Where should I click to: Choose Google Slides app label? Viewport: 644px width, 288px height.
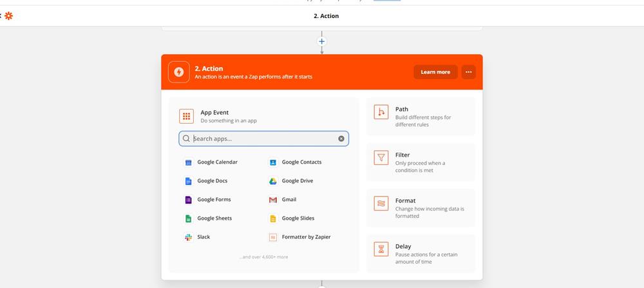pos(298,218)
